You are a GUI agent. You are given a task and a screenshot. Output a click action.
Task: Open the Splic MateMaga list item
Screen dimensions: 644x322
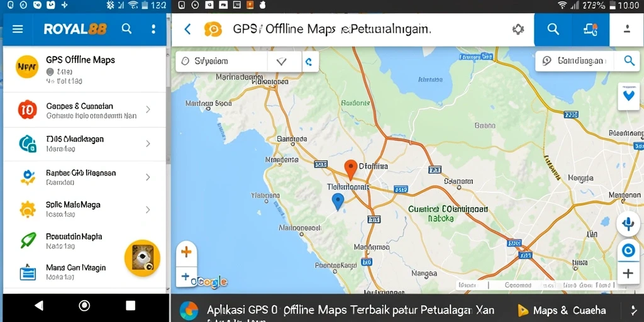(x=84, y=209)
